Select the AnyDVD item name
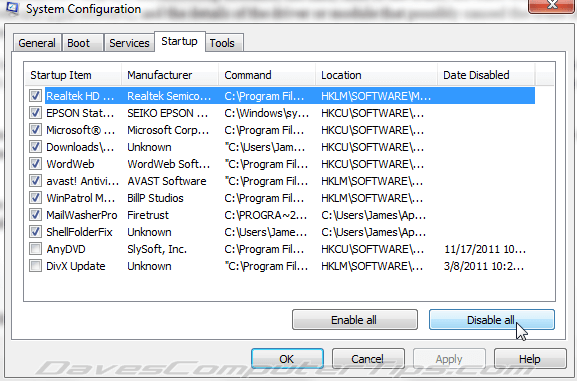This screenshot has width=577, height=381. (66, 249)
